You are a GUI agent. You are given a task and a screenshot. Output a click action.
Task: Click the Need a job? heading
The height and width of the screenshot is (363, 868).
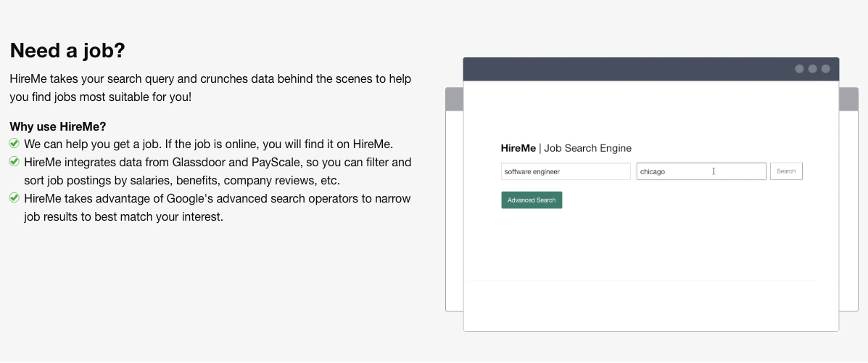pos(67,50)
